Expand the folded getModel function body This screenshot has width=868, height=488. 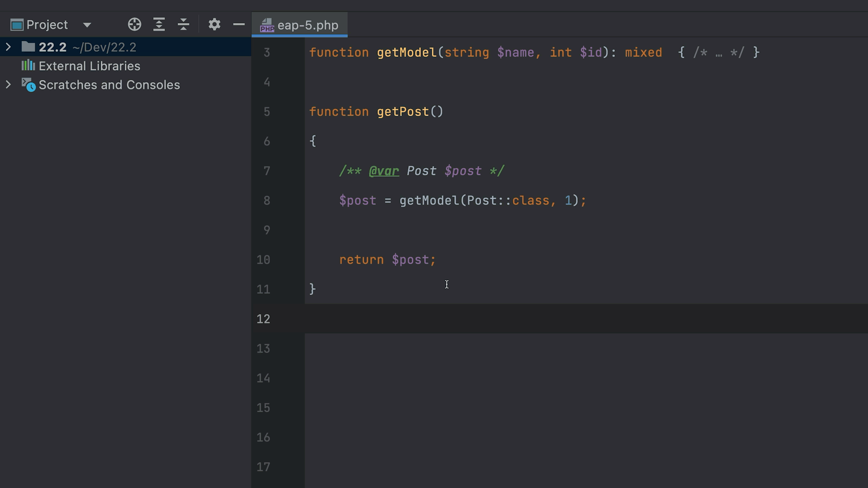coord(718,53)
